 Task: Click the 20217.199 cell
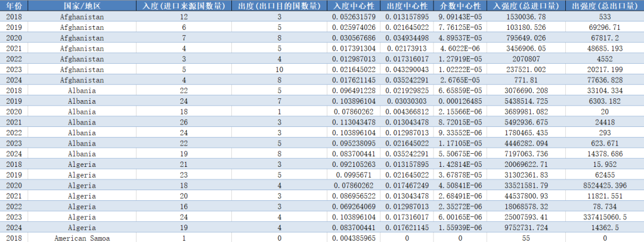(x=605, y=69)
